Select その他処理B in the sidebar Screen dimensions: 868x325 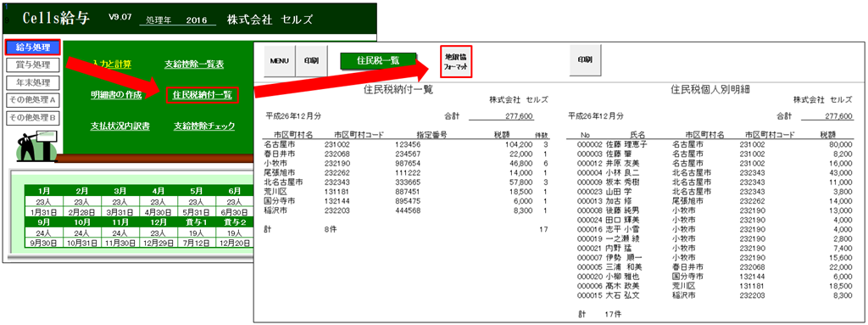32,118
